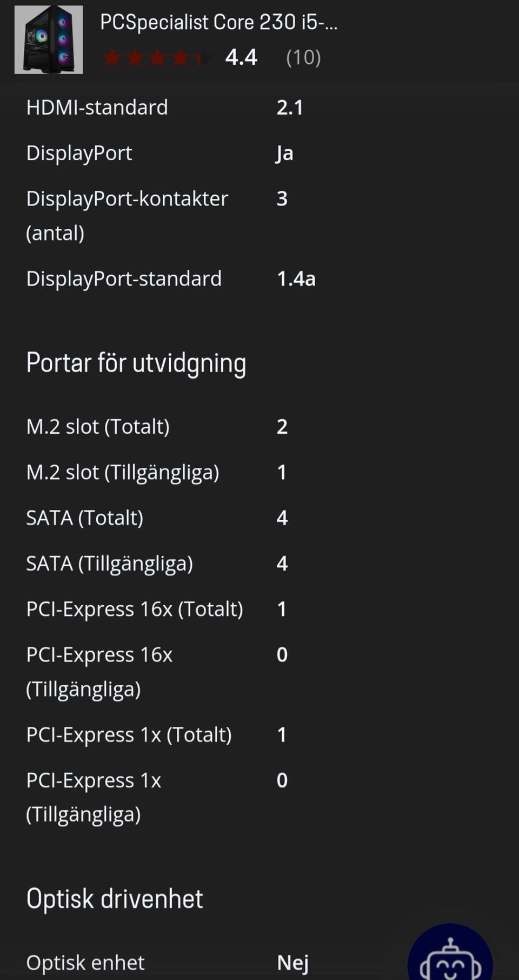The width and height of the screenshot is (519, 980).
Task: Tap the PCSpecialist product thumbnail image
Action: coord(49,39)
